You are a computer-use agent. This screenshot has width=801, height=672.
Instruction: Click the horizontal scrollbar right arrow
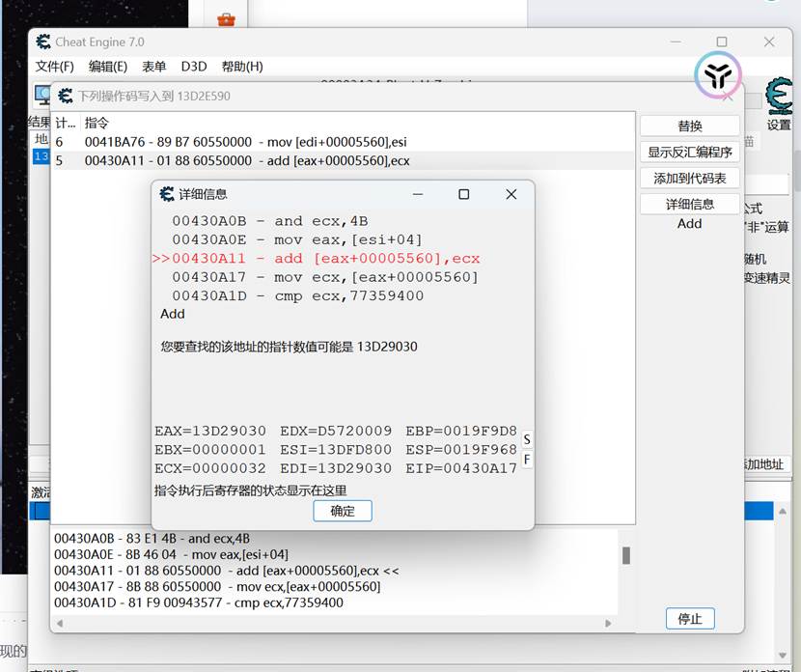pos(608,623)
